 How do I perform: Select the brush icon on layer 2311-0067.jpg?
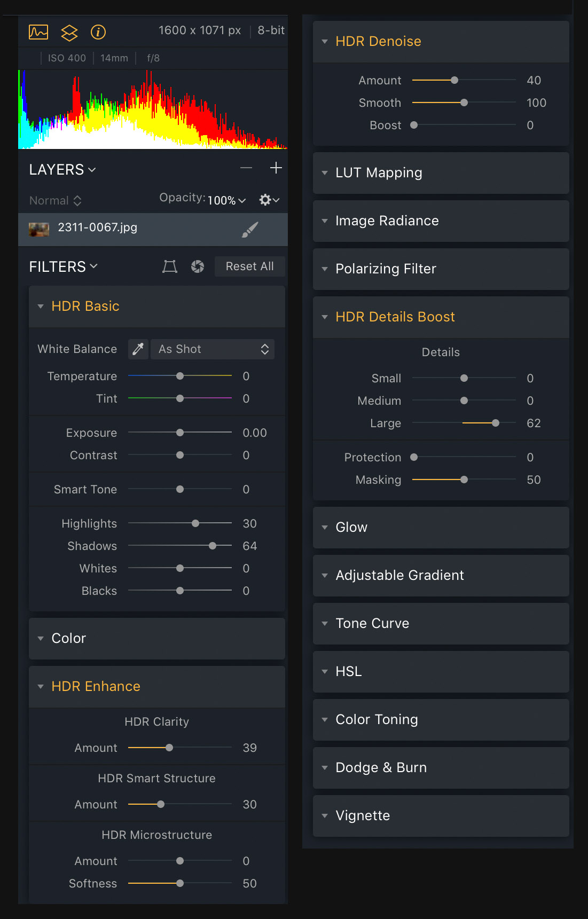pyautogui.click(x=249, y=229)
